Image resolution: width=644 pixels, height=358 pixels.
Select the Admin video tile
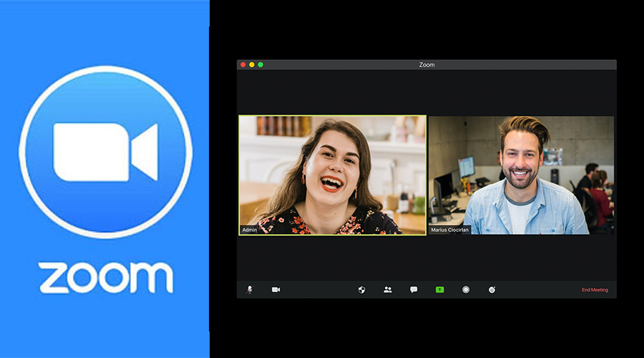(x=332, y=175)
